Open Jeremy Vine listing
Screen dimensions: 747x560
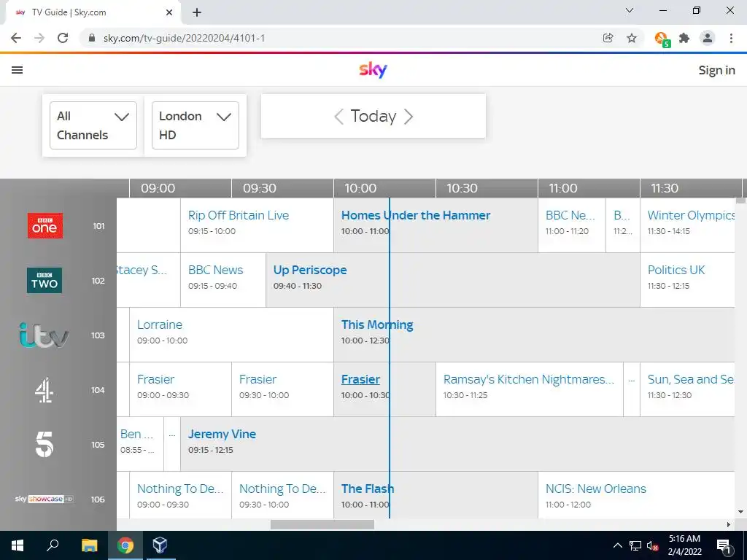[x=458, y=444]
